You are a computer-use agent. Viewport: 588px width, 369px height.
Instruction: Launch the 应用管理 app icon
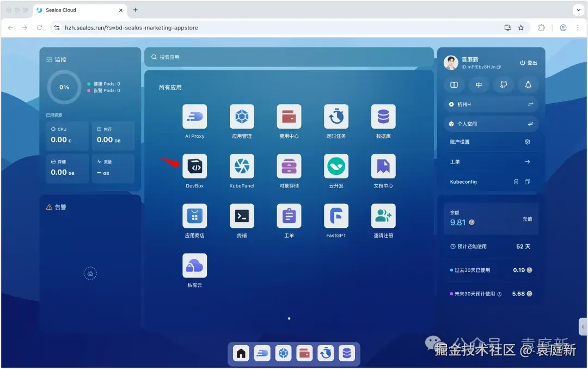coord(242,116)
